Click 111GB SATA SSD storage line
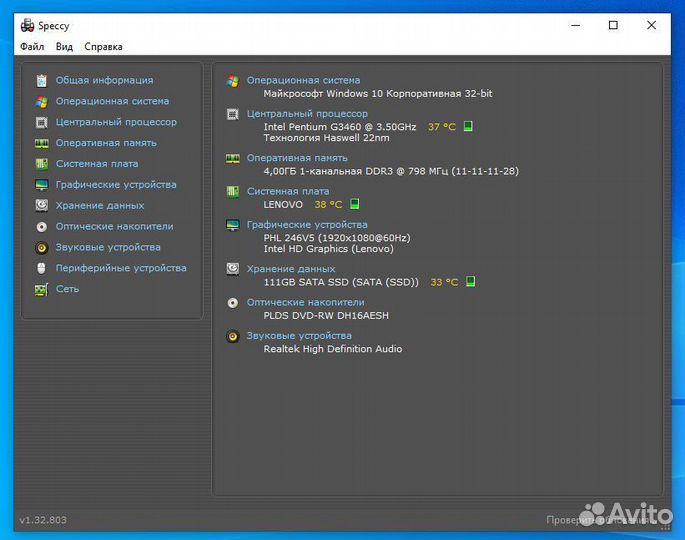685x540 pixels. click(x=341, y=282)
